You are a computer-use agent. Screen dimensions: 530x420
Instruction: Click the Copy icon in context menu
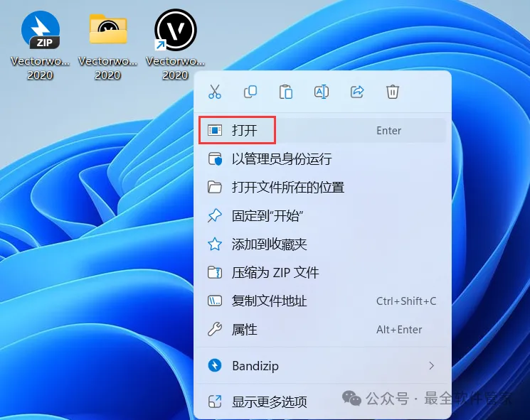pos(250,92)
